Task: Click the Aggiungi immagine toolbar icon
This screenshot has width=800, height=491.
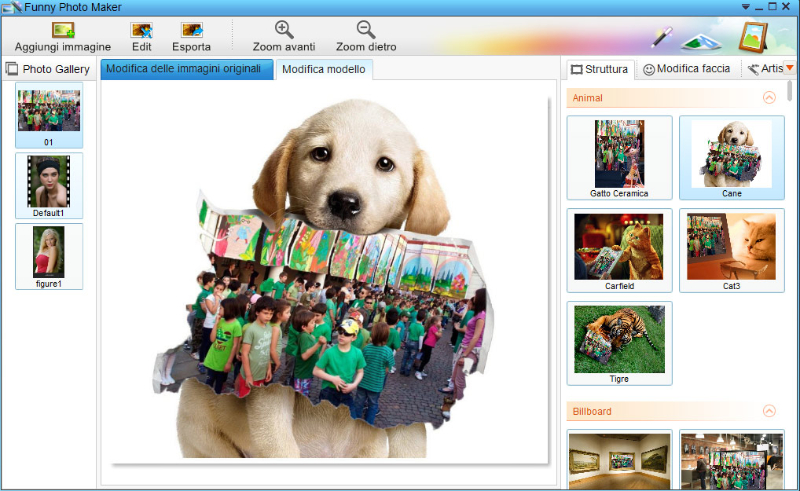Action: [62, 31]
